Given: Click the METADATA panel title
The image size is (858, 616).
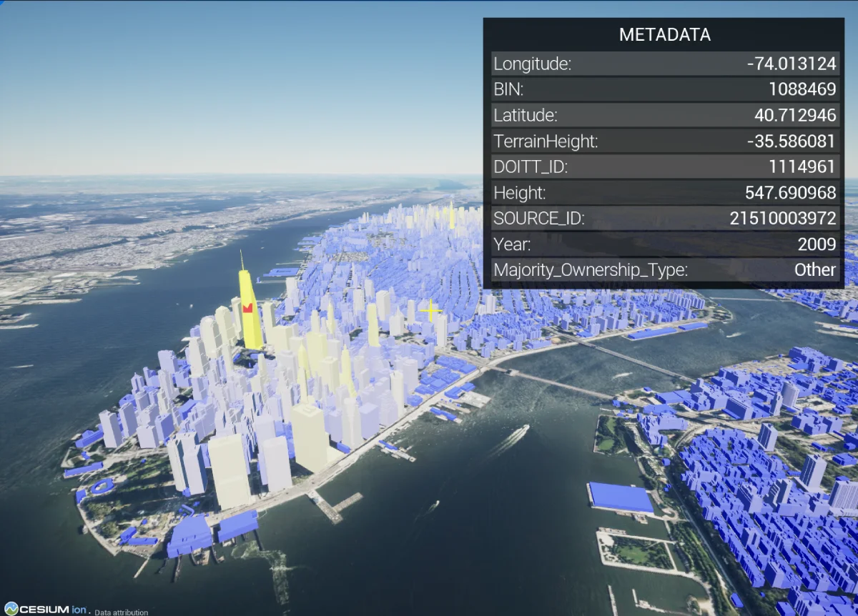Looking at the screenshot, I should tap(664, 35).
